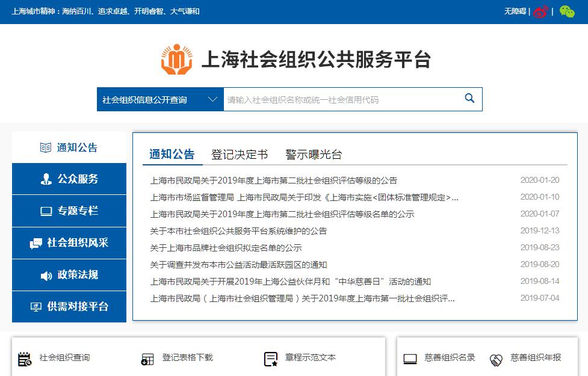Click the 登记表格下载 icon

147,359
